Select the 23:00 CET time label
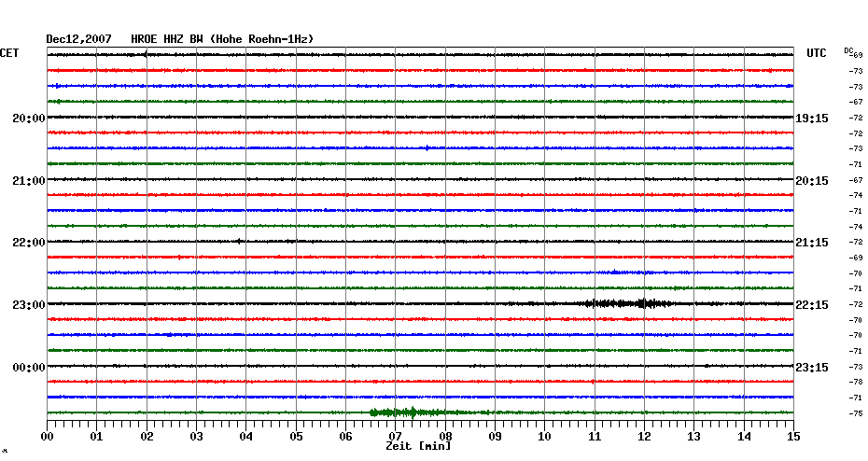This screenshot has width=868, height=461. pos(29,305)
